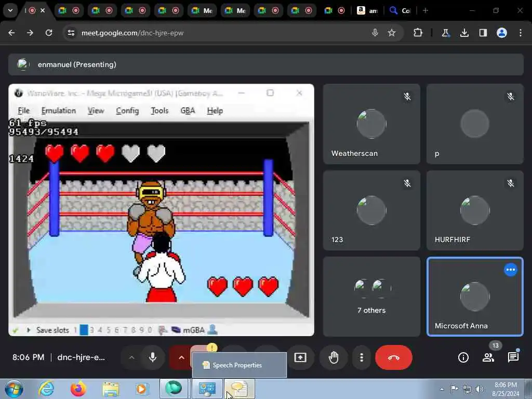Click the mGBA logo in status bar

point(176,330)
